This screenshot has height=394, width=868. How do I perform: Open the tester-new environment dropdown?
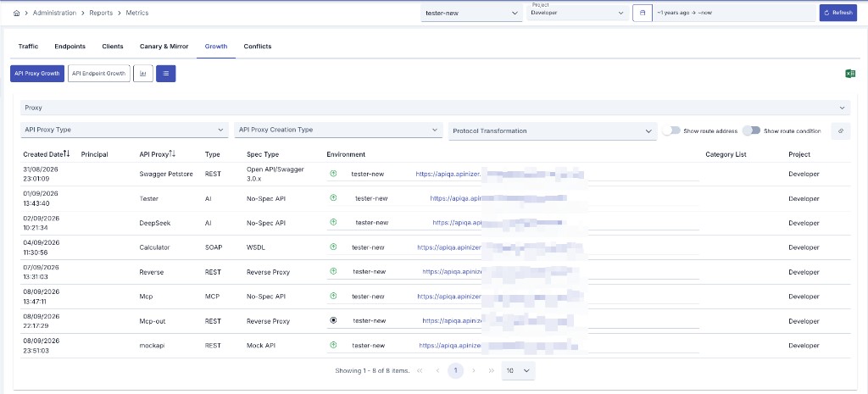click(x=471, y=14)
